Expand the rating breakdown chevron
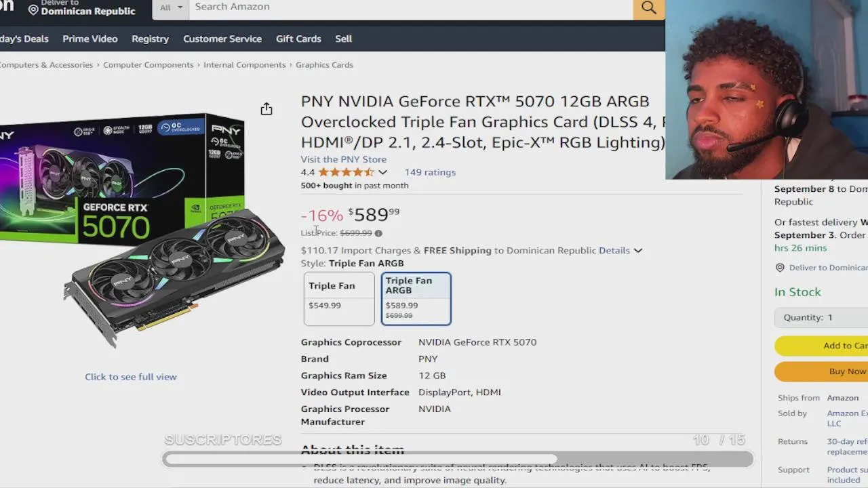Image resolution: width=868 pixels, height=488 pixels. click(x=382, y=172)
